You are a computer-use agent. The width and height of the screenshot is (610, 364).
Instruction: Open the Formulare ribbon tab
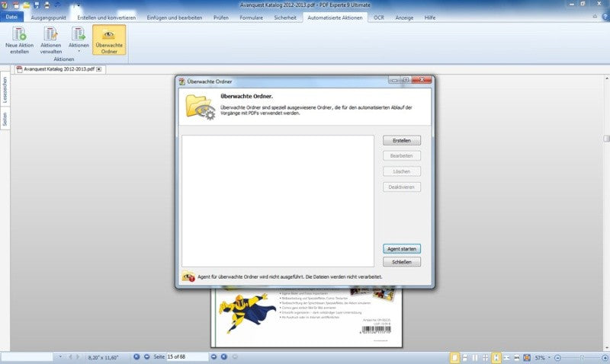pos(251,18)
